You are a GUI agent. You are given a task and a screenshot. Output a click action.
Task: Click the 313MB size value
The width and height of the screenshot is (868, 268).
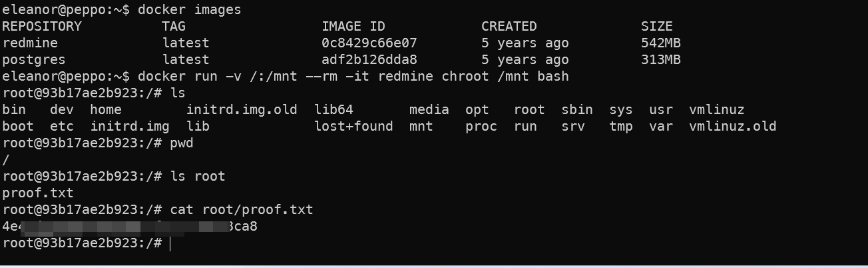pyautogui.click(x=661, y=60)
